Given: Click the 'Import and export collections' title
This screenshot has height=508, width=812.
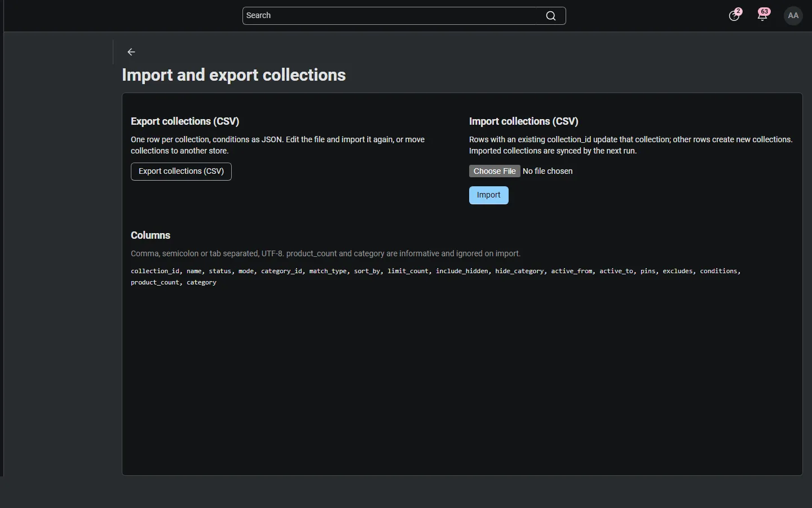Looking at the screenshot, I should (234, 75).
